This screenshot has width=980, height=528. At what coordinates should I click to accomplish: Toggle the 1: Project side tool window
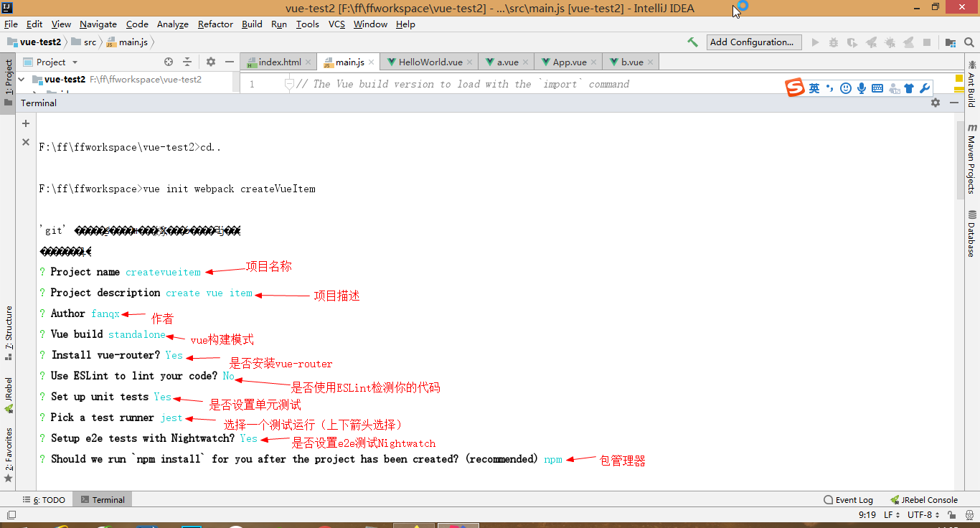coord(9,82)
